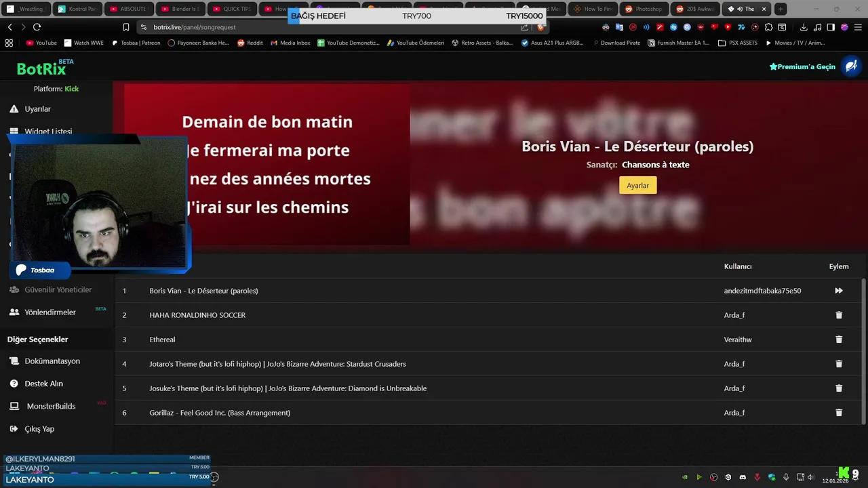Open Reddit bookmark
Screen dimensions: 868x488
250,43
